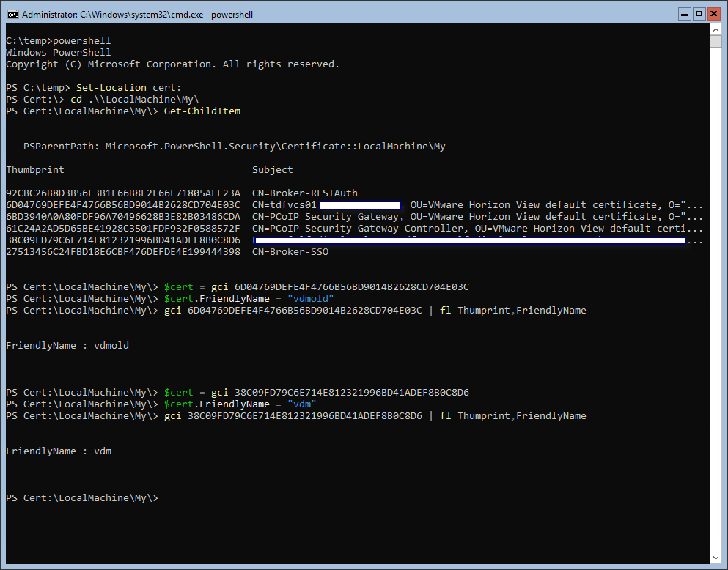Image resolution: width=728 pixels, height=570 pixels.
Task: Click the PSParentPath line
Action: [x=235, y=147]
